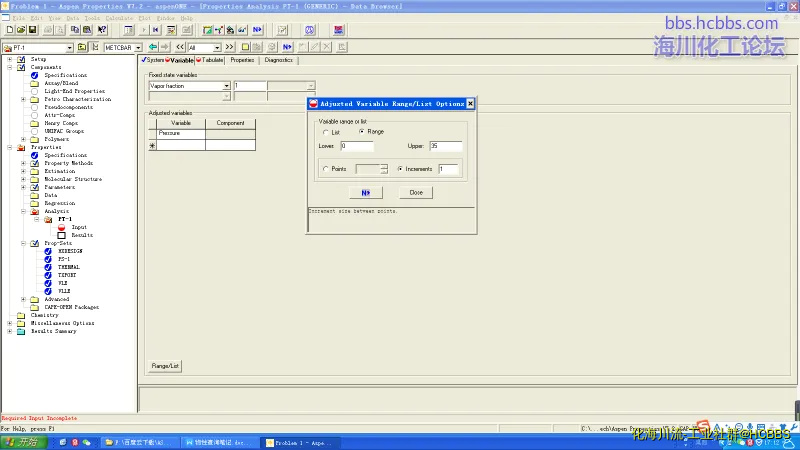Select the THERMAL prop-set in tree
800x450 pixels.
click(68, 267)
